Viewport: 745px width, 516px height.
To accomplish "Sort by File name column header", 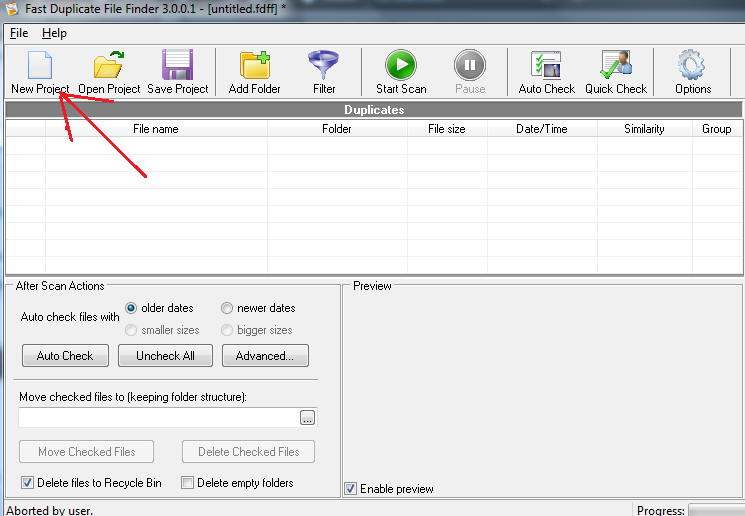I will point(156,129).
